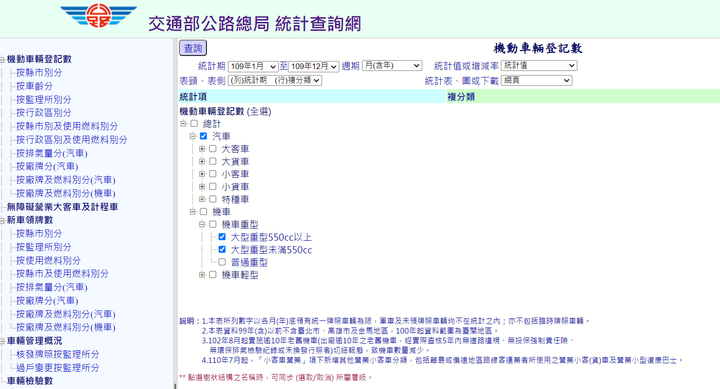This screenshot has height=389, width=720.
Task: Collapse sidebar 車輛管理概況 section toggle
Action: tap(2, 341)
